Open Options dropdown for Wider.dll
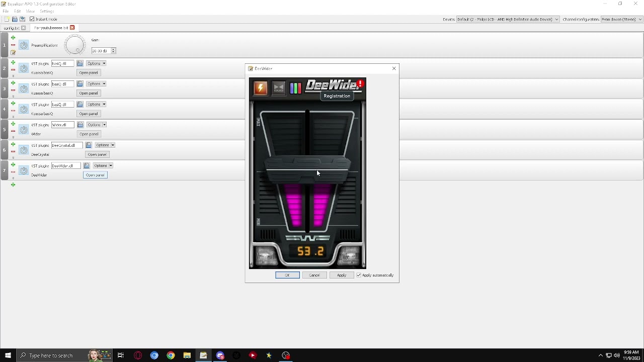The image size is (644, 362). [x=96, y=125]
